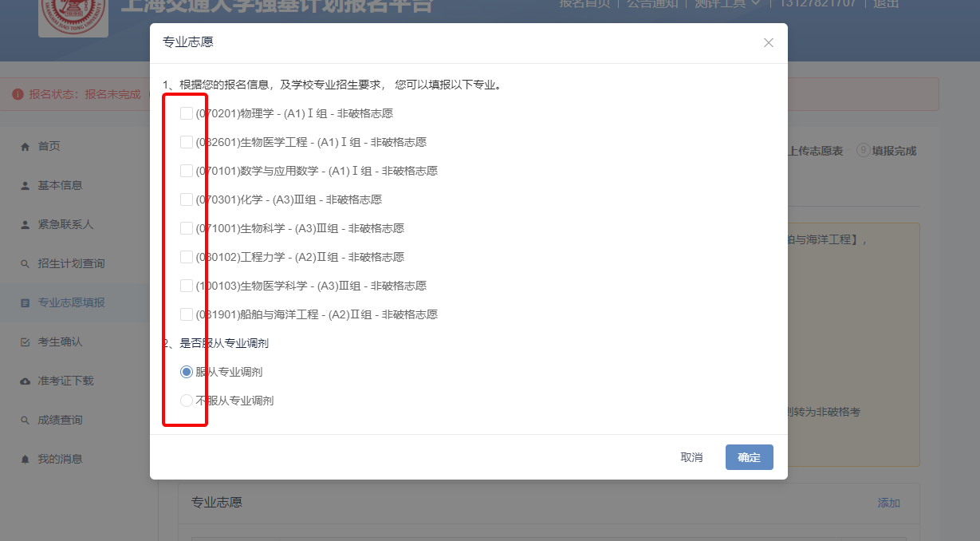The width and height of the screenshot is (980, 541).
Task: Click the university logo in the header
Action: (73, 18)
